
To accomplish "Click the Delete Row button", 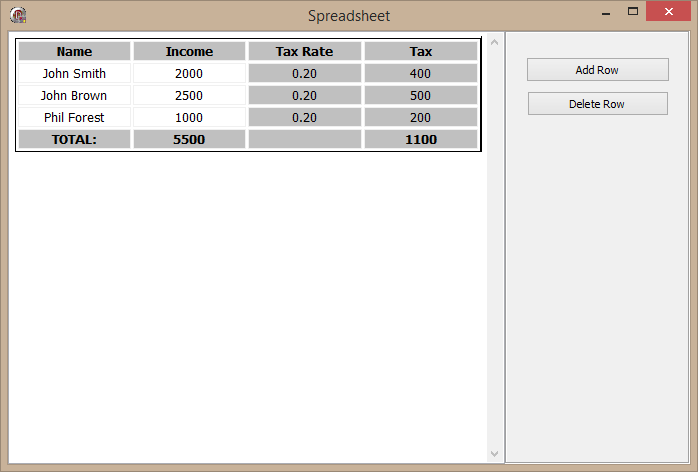I will 597,104.
